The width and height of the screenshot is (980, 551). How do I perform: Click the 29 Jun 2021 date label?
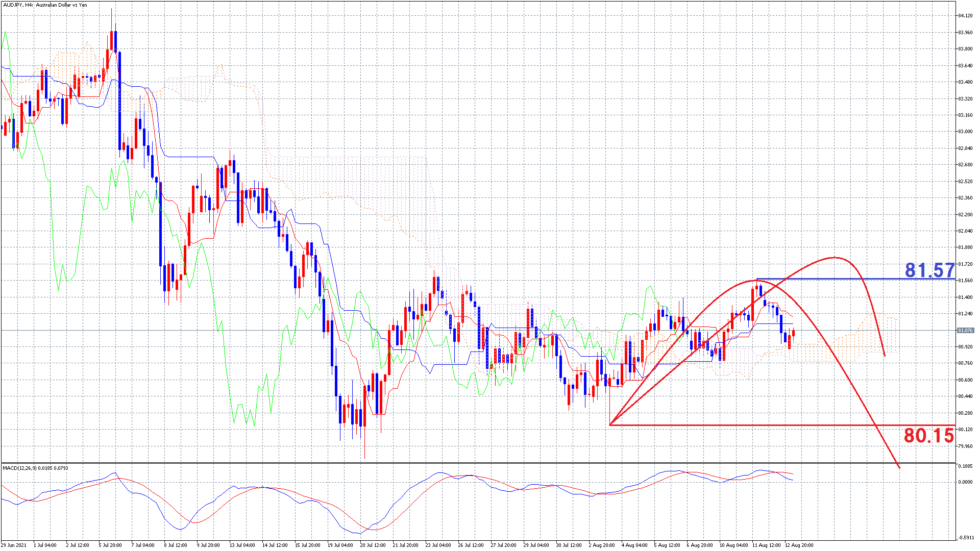(14, 545)
